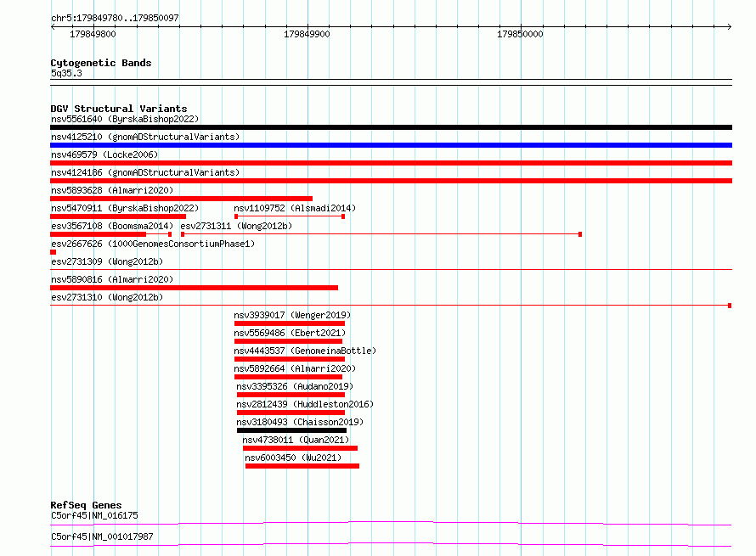Open nsv6003450 (Wu2021) label

click(x=293, y=458)
